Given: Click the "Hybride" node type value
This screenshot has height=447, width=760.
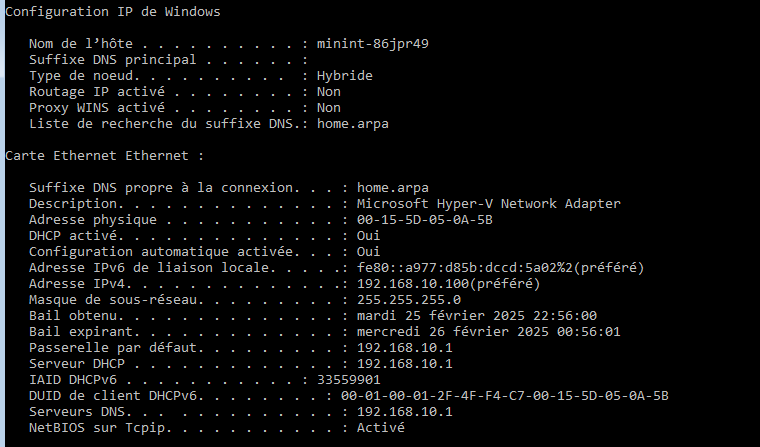Looking at the screenshot, I should [x=345, y=76].
